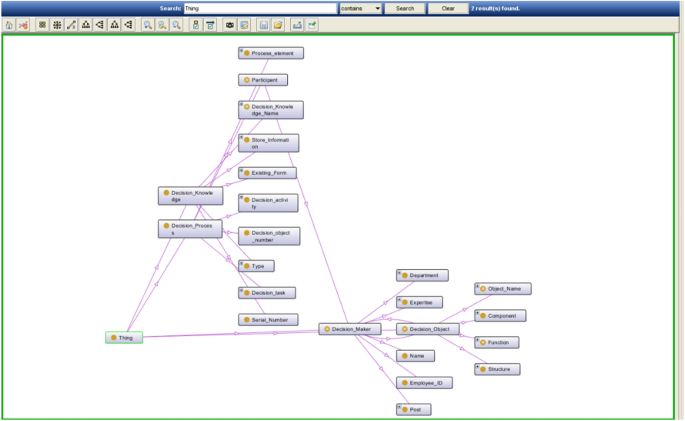This screenshot has width=685, height=421.
Task: Expand the Department node plus sign
Action: [398, 270]
